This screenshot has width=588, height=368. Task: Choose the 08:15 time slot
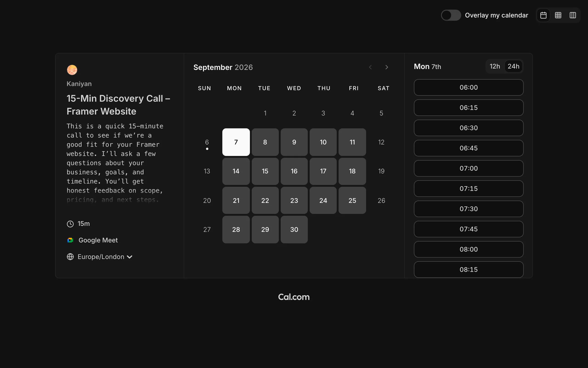click(x=469, y=269)
